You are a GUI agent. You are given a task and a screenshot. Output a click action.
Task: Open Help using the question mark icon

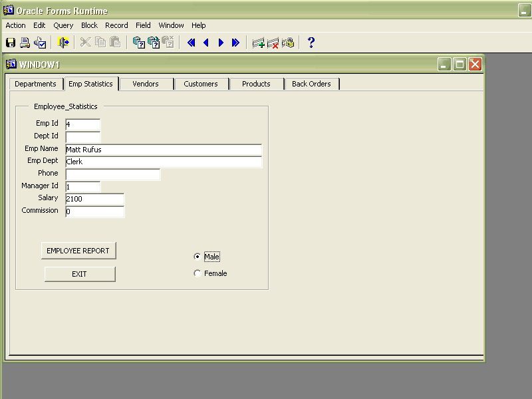coord(311,43)
